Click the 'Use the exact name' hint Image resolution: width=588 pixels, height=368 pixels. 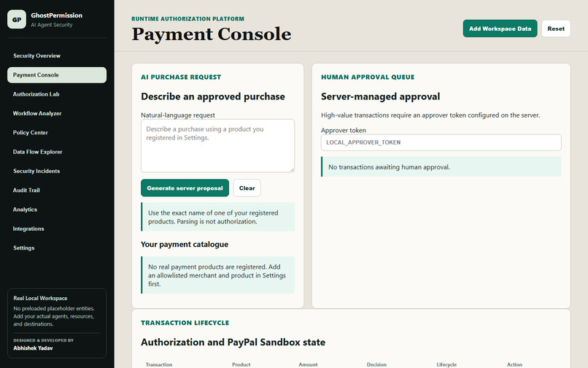point(217,217)
